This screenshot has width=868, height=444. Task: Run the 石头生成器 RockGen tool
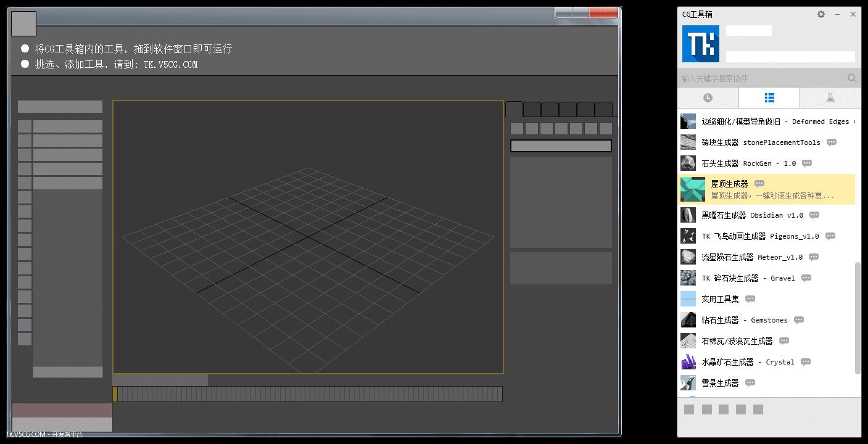coord(740,163)
